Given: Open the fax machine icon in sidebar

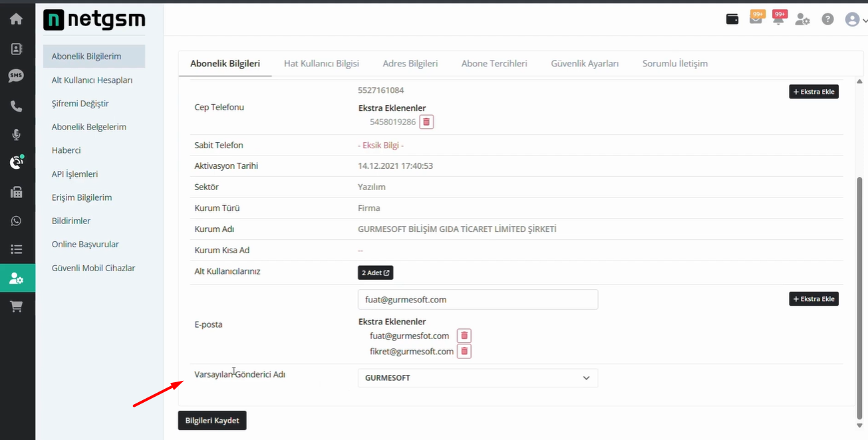Looking at the screenshot, I should [17, 192].
